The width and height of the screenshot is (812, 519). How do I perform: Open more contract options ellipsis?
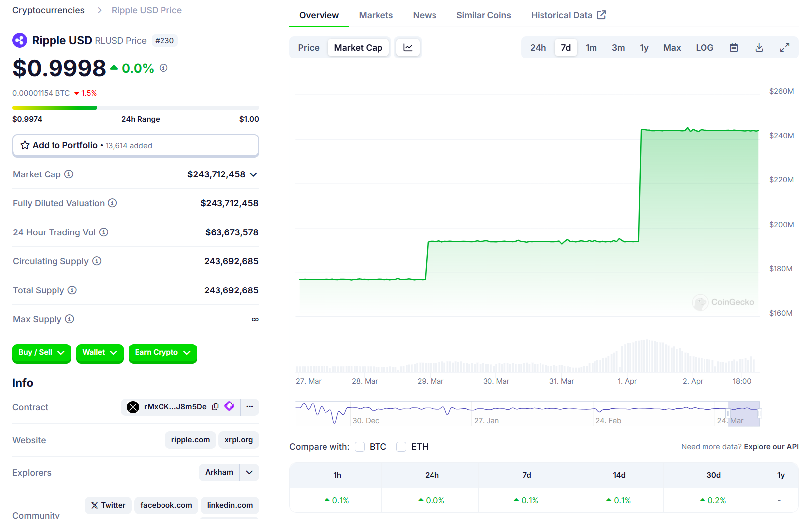[250, 407]
